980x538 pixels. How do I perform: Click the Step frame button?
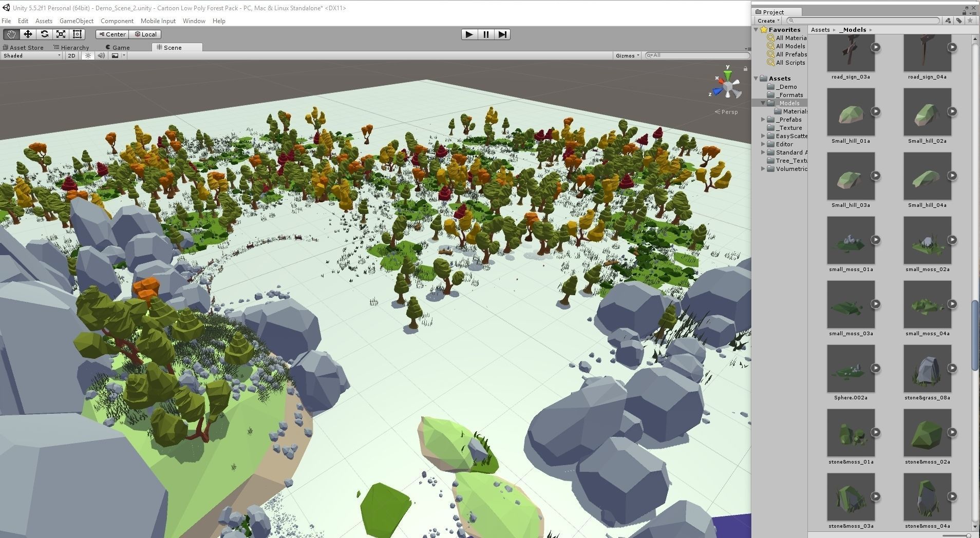(502, 34)
